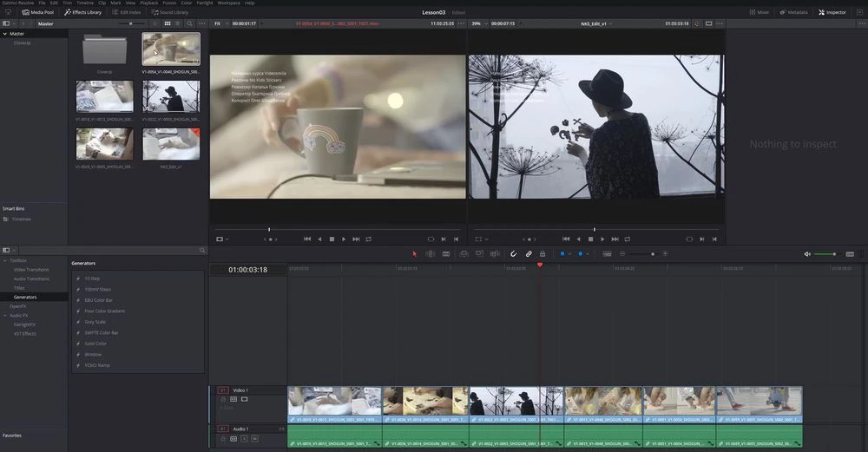Solo the Audio 1 track
Viewport: 868px width, 452px height.
[x=244, y=439]
